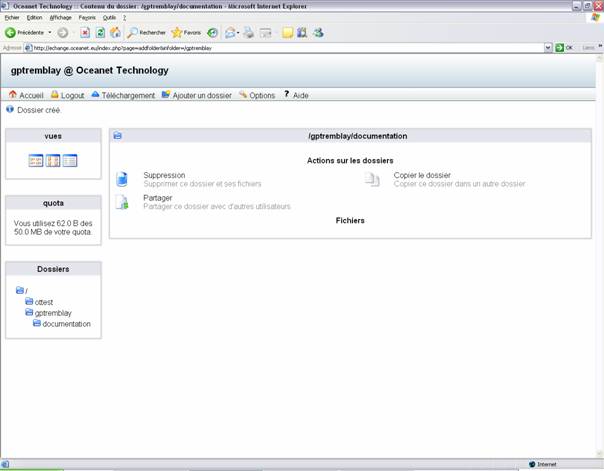Go to browser home page icon
Screen dimensions: 604x471
click(x=115, y=33)
